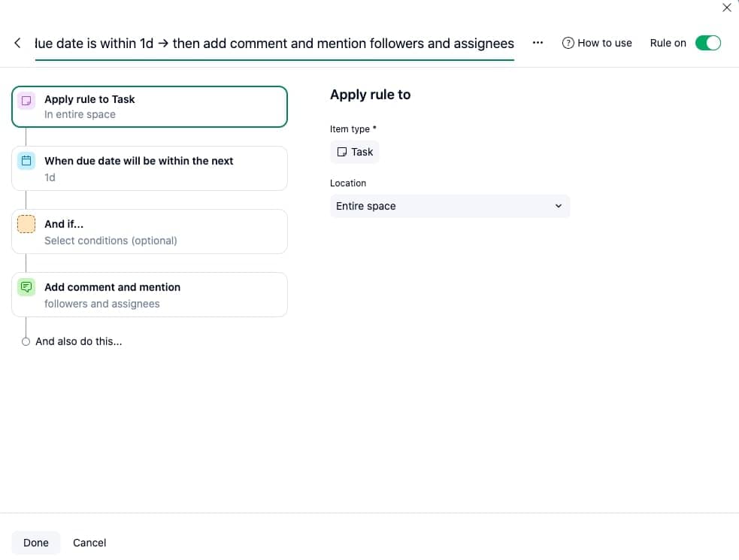Click the comment icon on the mention action step
The width and height of the screenshot is (739, 560).
click(26, 286)
